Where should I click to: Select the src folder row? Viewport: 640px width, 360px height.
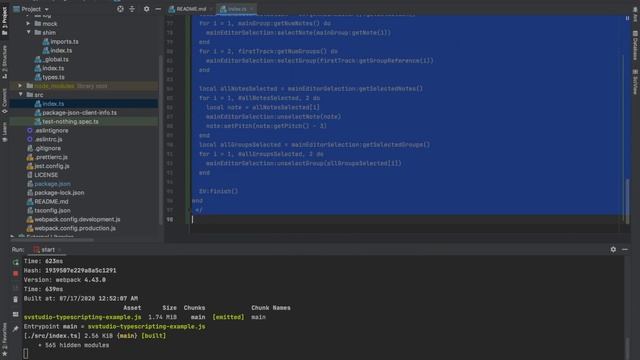coord(84,95)
